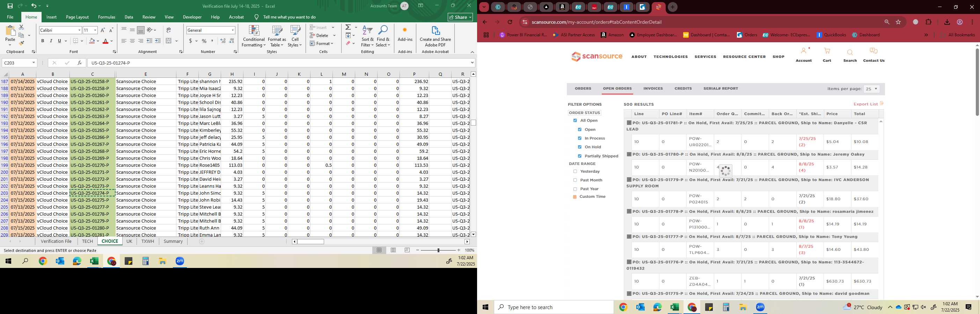980x314 pixels.
Task: Click Custom Time date filter
Action: point(592,197)
